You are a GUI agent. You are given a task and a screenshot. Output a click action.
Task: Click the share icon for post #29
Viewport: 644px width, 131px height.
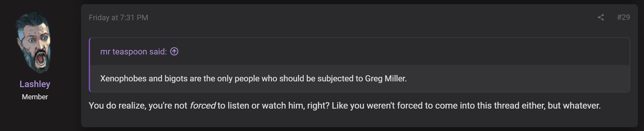coord(601,17)
